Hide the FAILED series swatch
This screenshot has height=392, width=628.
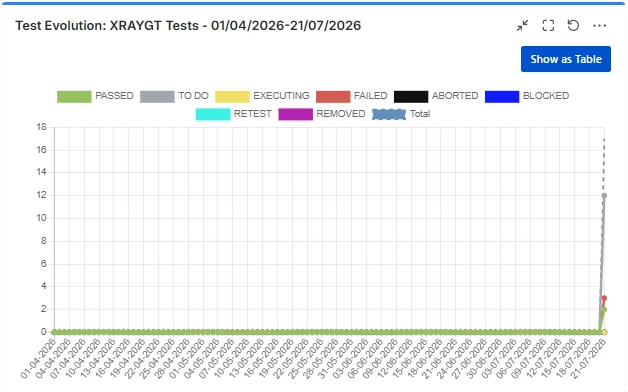tap(333, 96)
